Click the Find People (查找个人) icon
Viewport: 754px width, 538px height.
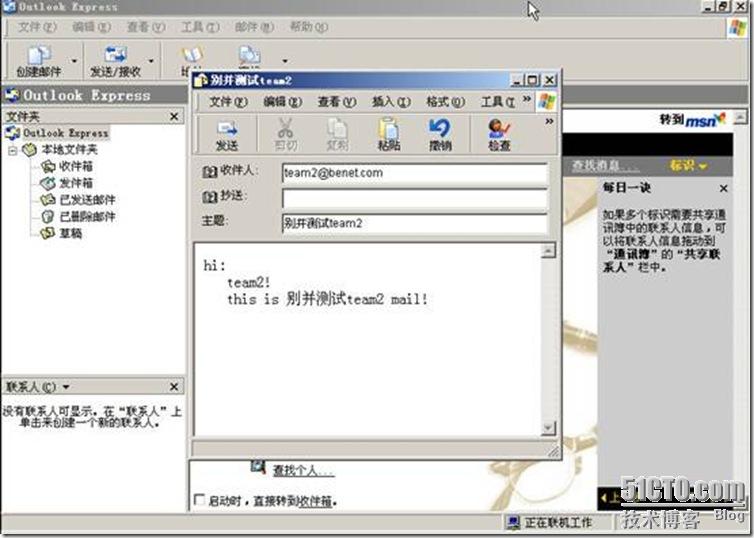(258, 467)
